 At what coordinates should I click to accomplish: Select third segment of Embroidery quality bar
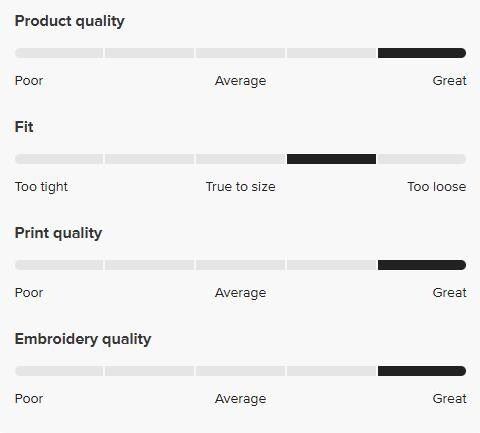(240, 371)
